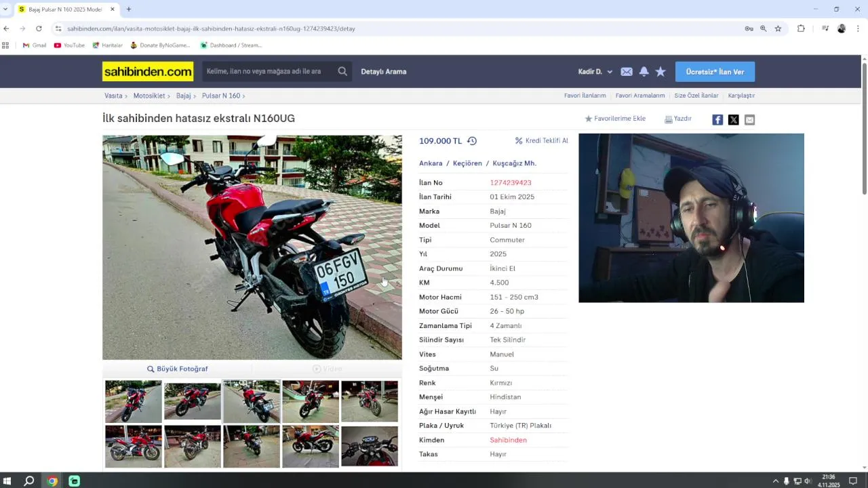Select fourth thumbnail in top row
The height and width of the screenshot is (488, 868).
point(311,402)
